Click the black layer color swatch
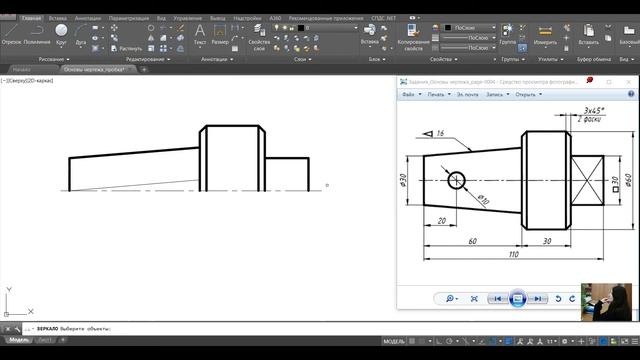Screen dimensions: 640x360 coord(301,28)
